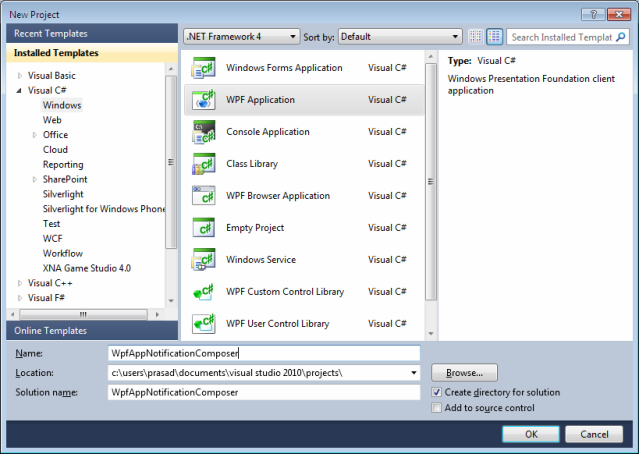
Task: Click the Browse... button
Action: pos(464,372)
